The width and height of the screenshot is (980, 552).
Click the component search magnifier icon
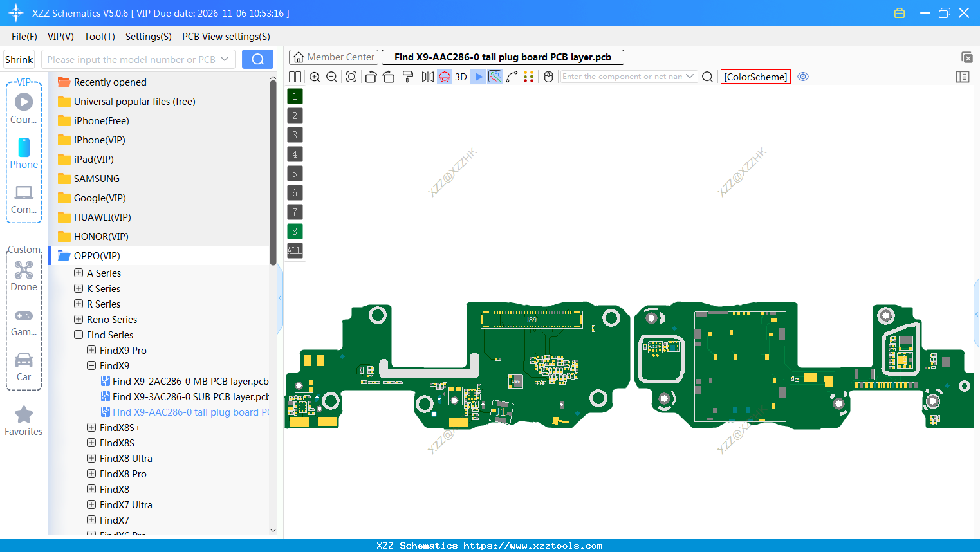(x=707, y=77)
